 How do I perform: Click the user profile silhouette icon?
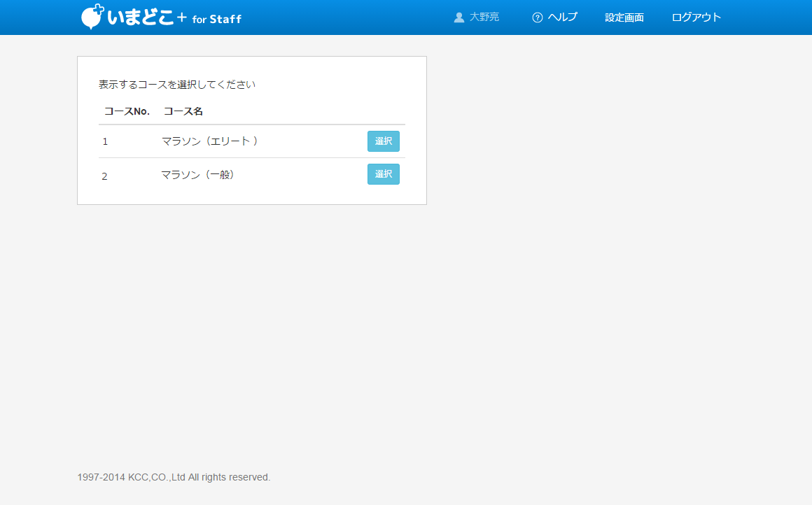pos(459,17)
